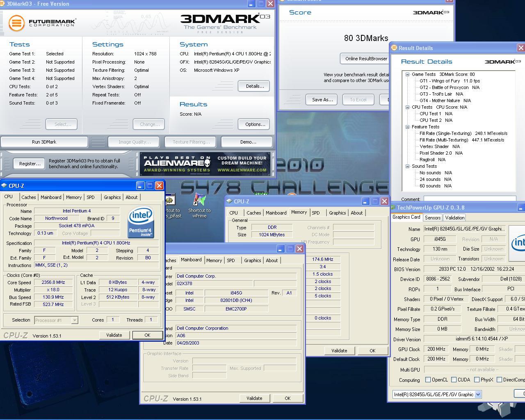Click the Result Details title icon

pos(394,48)
